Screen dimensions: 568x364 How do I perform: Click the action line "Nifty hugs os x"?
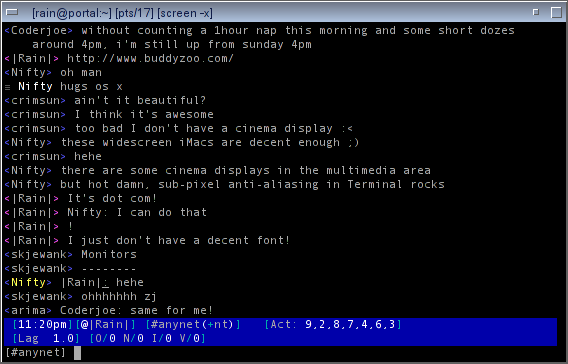63,87
